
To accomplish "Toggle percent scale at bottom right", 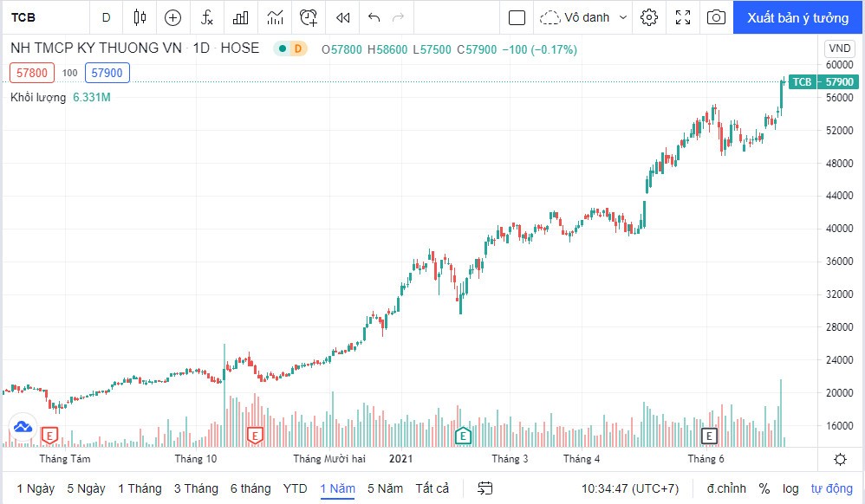I will pyautogui.click(x=764, y=488).
